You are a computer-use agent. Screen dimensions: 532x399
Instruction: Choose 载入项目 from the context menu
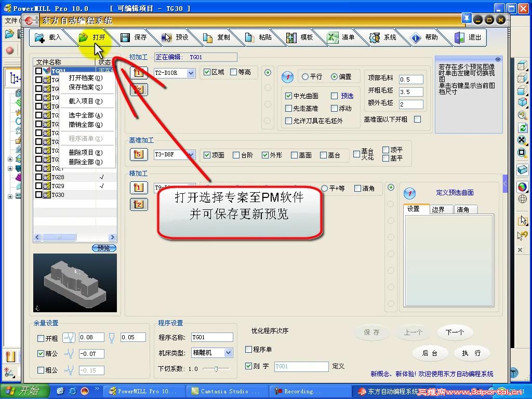point(86,101)
